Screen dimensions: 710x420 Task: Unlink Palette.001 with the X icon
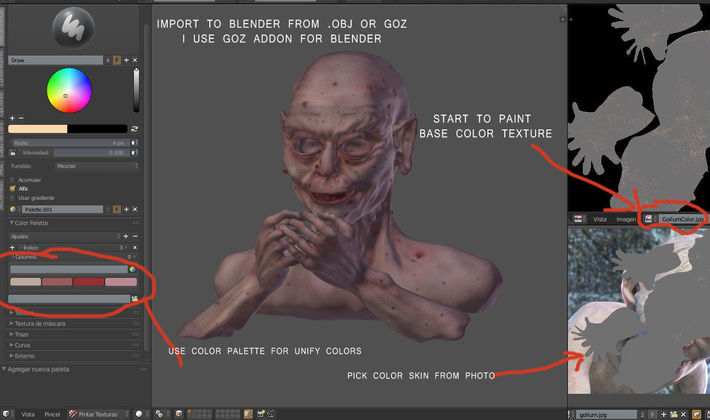point(135,210)
